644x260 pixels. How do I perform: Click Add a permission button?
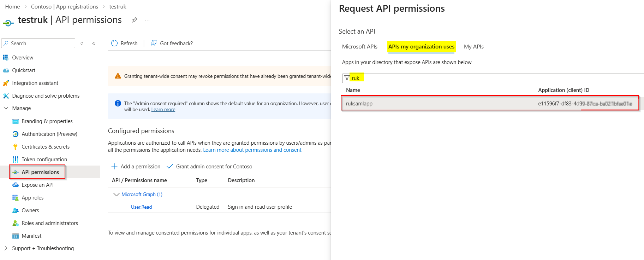click(x=136, y=167)
